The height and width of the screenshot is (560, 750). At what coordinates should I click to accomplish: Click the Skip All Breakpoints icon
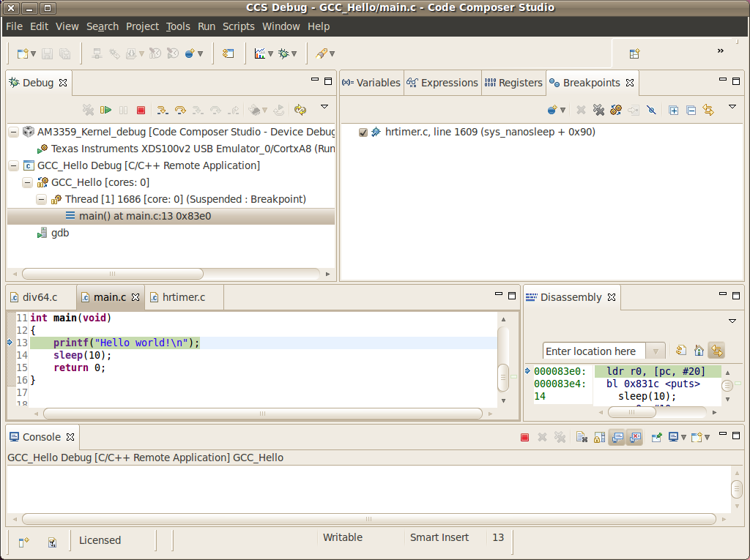[x=651, y=110]
